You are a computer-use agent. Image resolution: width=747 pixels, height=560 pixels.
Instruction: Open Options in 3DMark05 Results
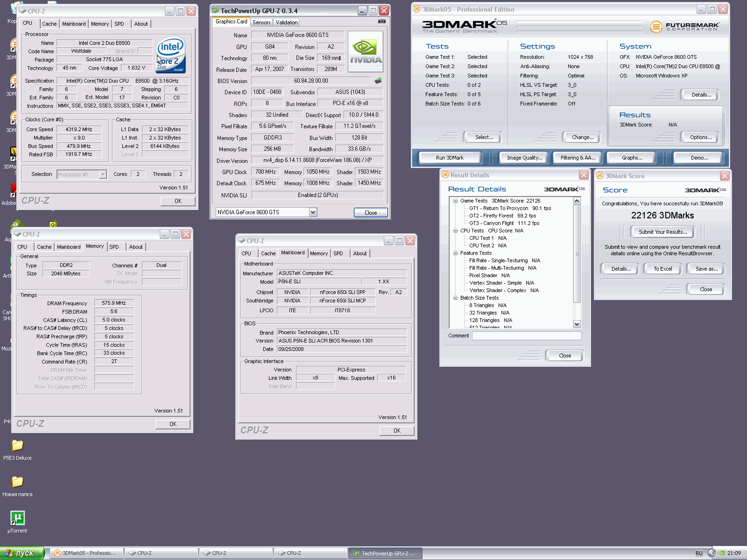(x=701, y=137)
